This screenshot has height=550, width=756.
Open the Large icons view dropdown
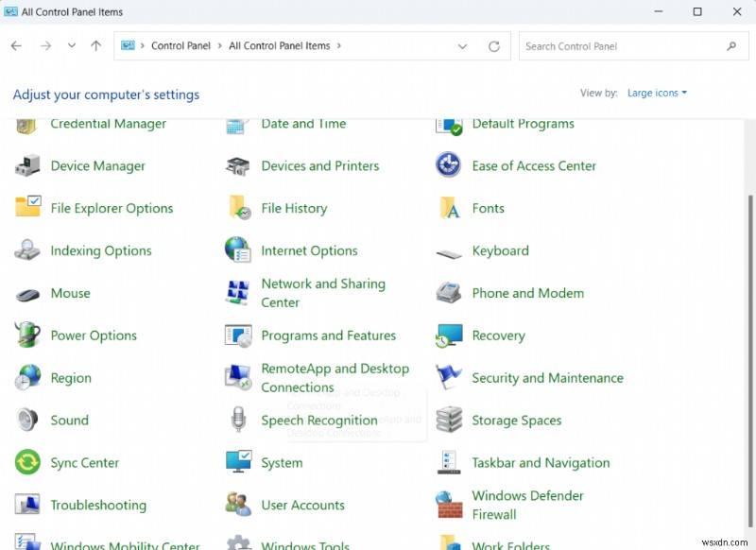pyautogui.click(x=657, y=93)
